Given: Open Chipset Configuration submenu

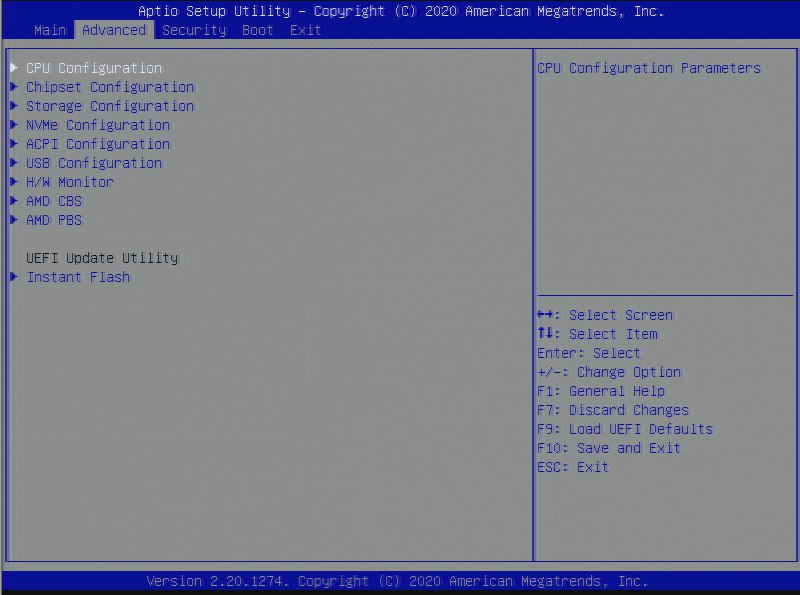Looking at the screenshot, I should coord(110,87).
